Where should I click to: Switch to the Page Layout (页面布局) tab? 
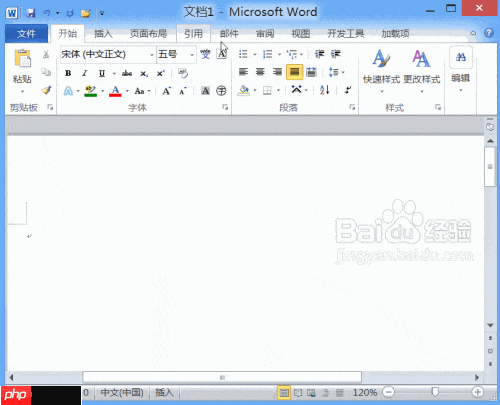click(148, 33)
